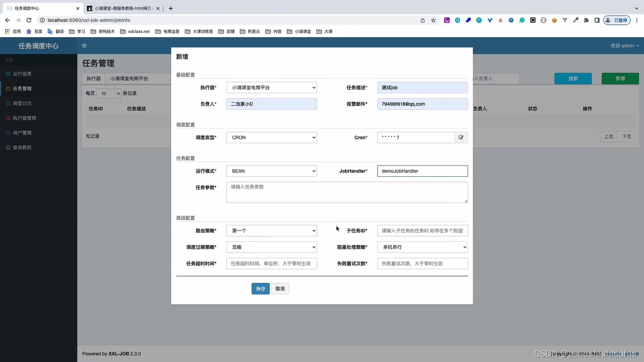
Task: Open the 翻译 bookmark
Action: coord(56,32)
